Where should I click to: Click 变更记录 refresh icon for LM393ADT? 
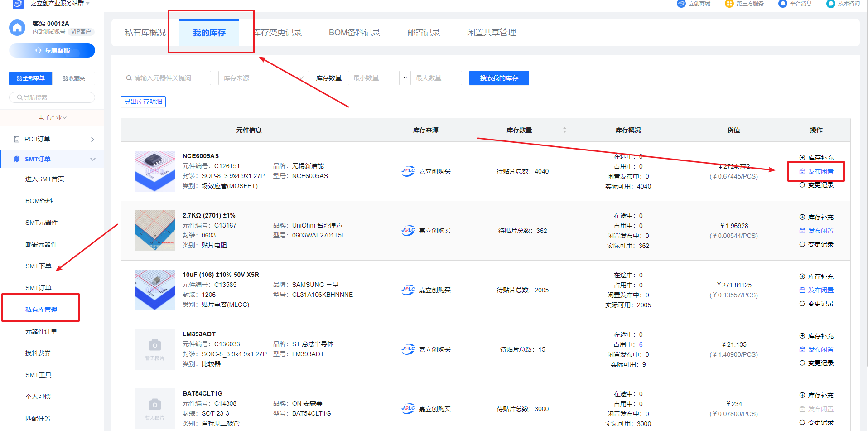coord(802,363)
